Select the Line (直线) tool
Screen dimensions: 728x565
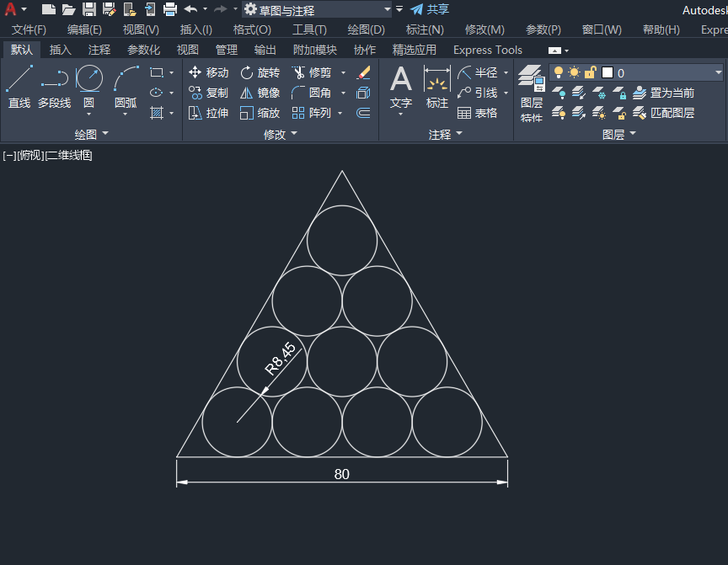click(19, 86)
